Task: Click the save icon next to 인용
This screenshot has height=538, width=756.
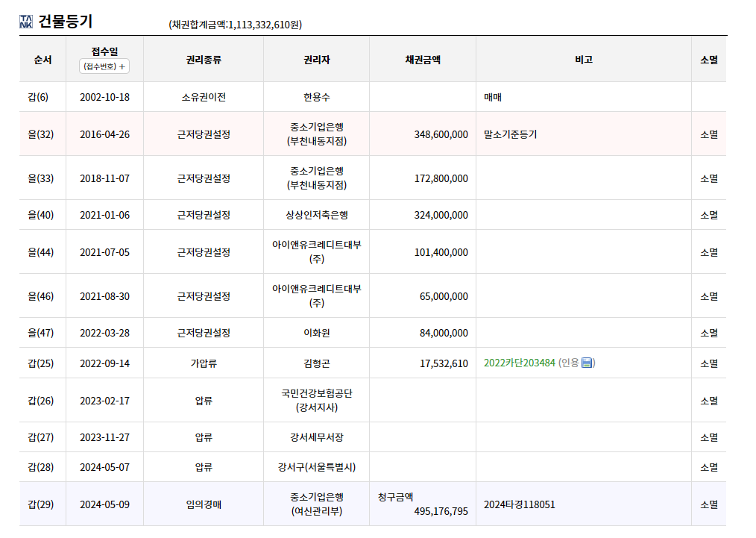Action: click(587, 363)
